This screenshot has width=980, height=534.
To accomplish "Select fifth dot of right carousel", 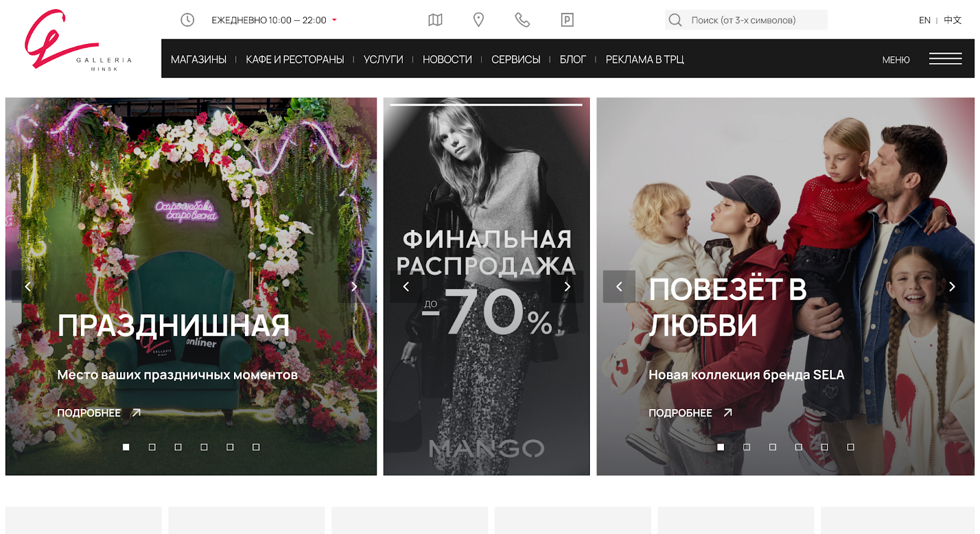I will [x=825, y=447].
